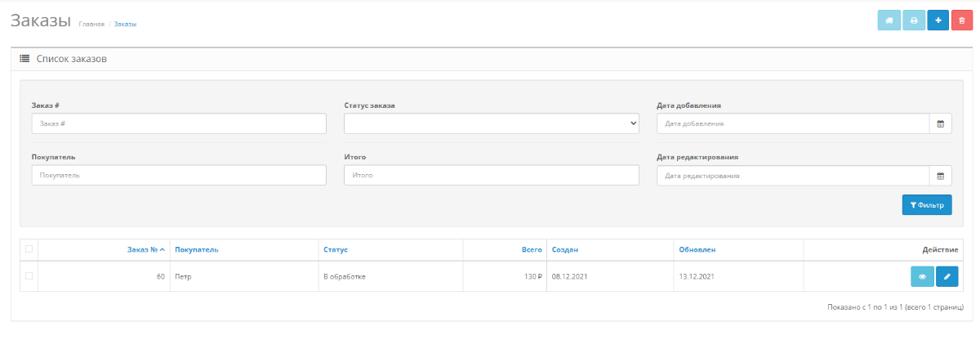Check the box for order 60
Viewport: 980px width, 340px height.
pyautogui.click(x=29, y=276)
